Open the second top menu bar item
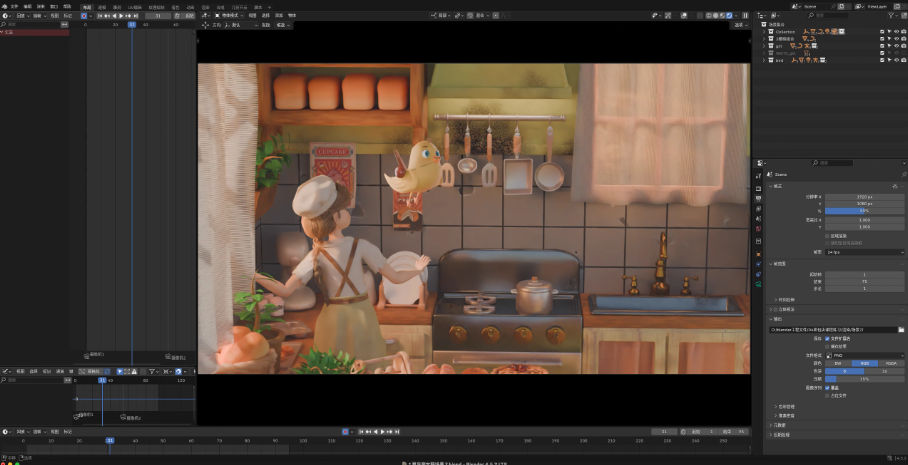The width and height of the screenshot is (908, 465). (27, 6)
